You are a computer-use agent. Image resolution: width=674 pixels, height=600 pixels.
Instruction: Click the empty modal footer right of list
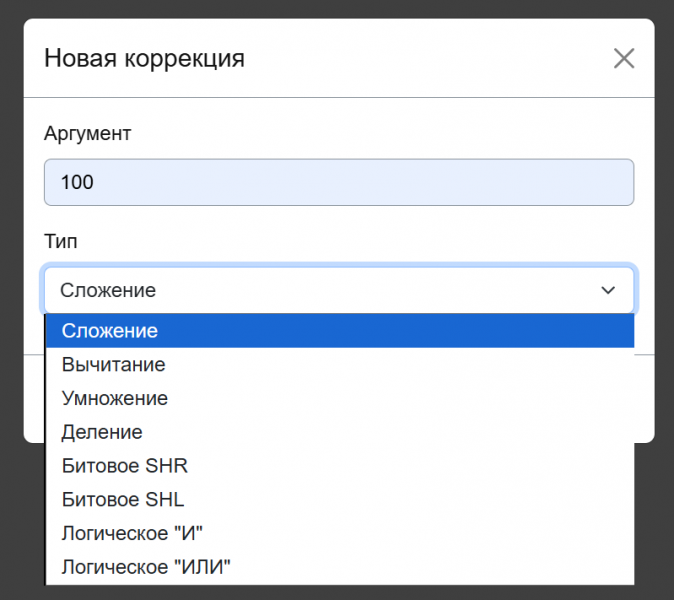(645, 400)
